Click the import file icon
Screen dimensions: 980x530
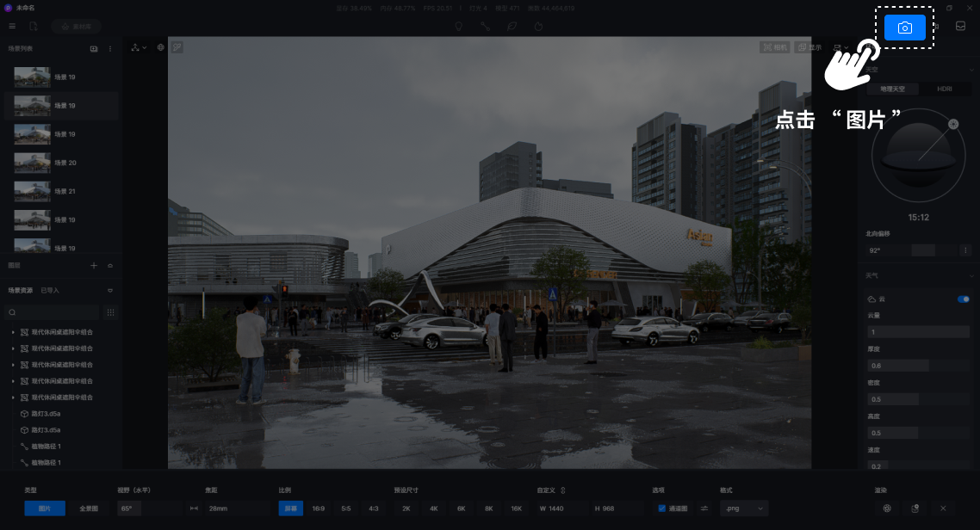click(34, 27)
